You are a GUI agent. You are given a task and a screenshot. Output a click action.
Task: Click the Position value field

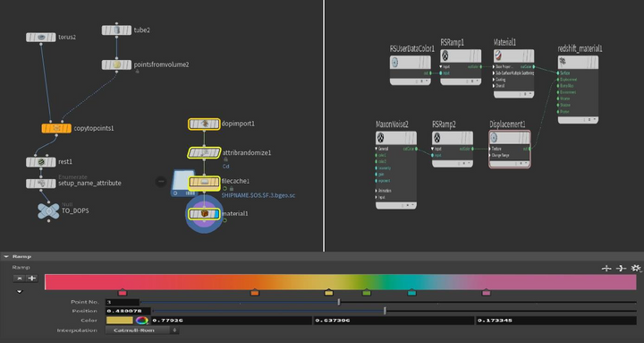tap(128, 311)
